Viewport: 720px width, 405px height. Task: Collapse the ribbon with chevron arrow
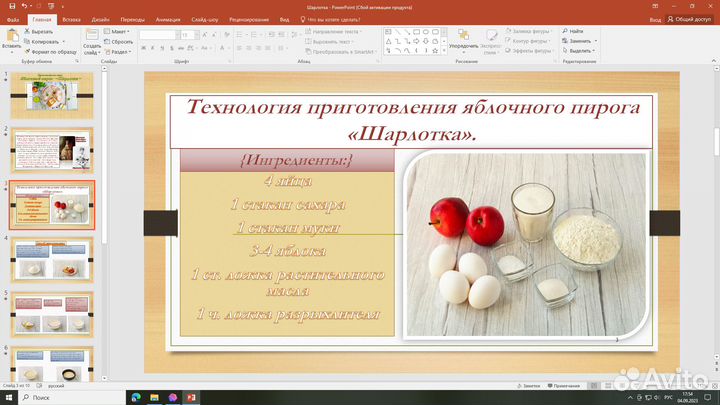(x=714, y=61)
